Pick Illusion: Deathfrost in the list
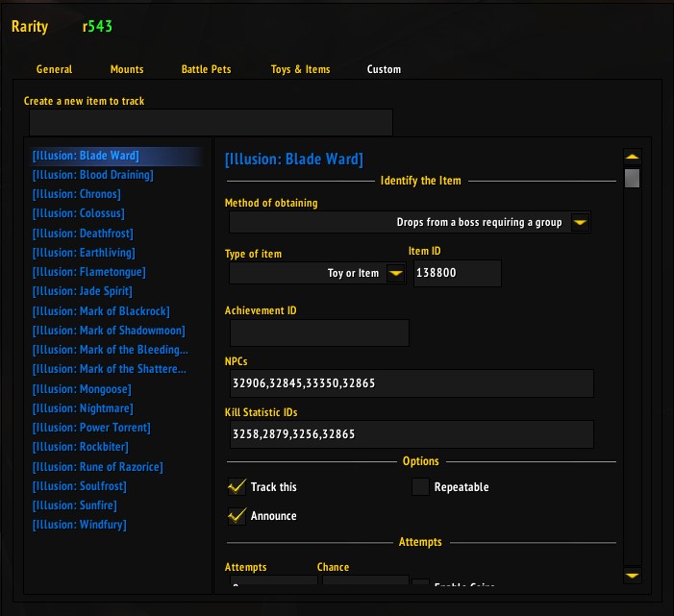 tap(83, 234)
